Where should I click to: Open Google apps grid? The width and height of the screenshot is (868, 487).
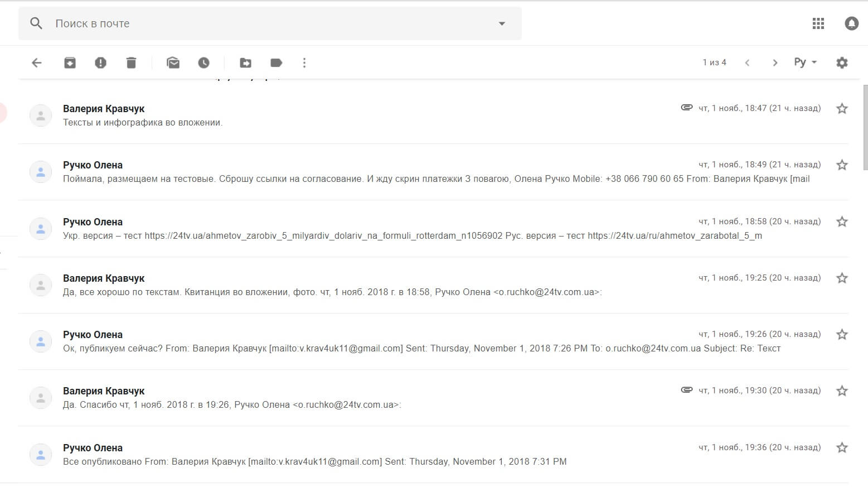[x=818, y=23]
